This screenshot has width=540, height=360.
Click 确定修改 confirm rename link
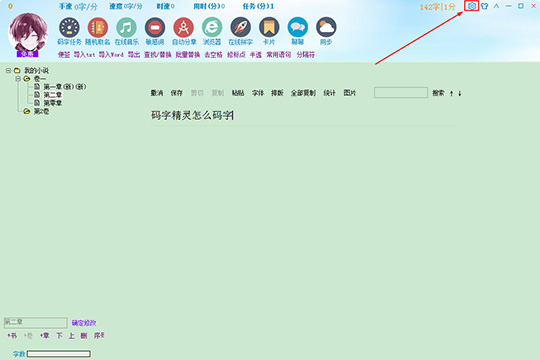(84, 323)
